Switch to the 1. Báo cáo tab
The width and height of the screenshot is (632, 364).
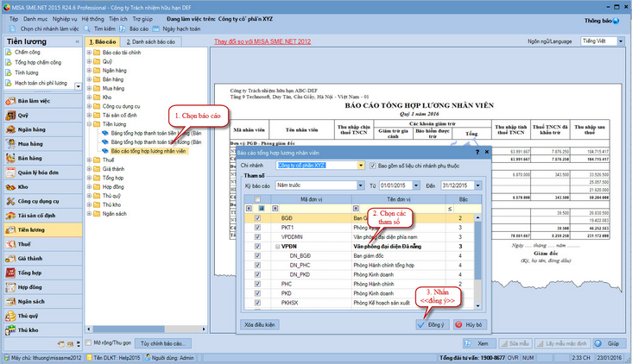pyautogui.click(x=103, y=41)
